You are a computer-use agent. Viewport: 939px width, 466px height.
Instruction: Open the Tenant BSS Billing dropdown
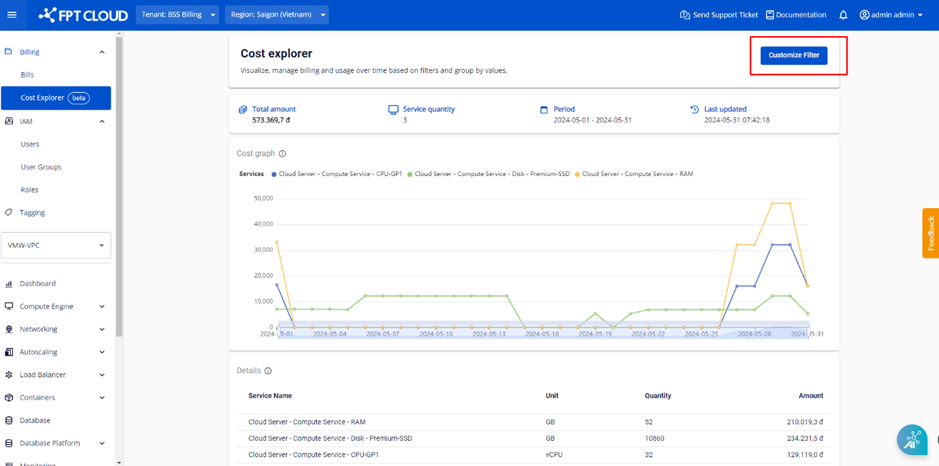click(x=176, y=15)
